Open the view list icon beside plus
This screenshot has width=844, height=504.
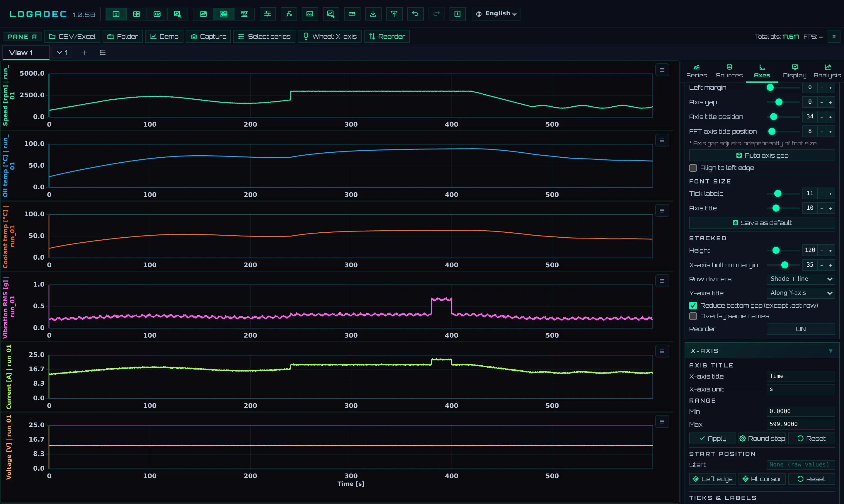(x=103, y=53)
